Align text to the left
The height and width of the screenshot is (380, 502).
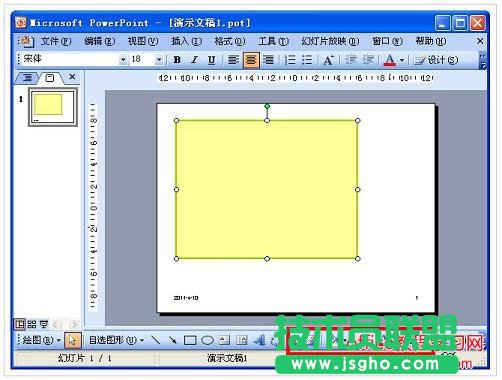point(233,60)
